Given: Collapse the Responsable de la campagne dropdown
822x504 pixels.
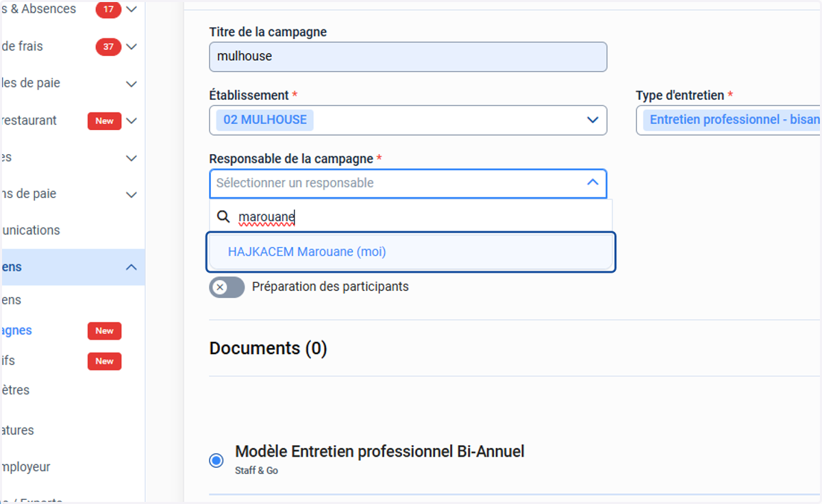Looking at the screenshot, I should [593, 183].
